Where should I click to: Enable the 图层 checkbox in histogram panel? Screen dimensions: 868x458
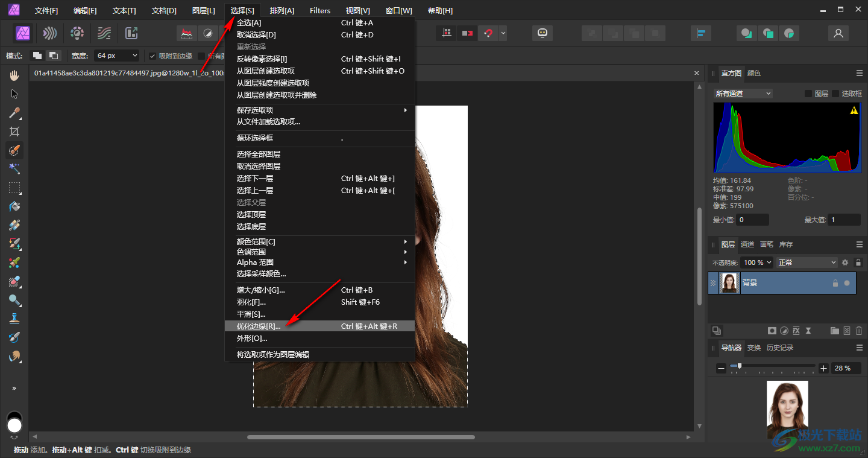[x=809, y=94]
